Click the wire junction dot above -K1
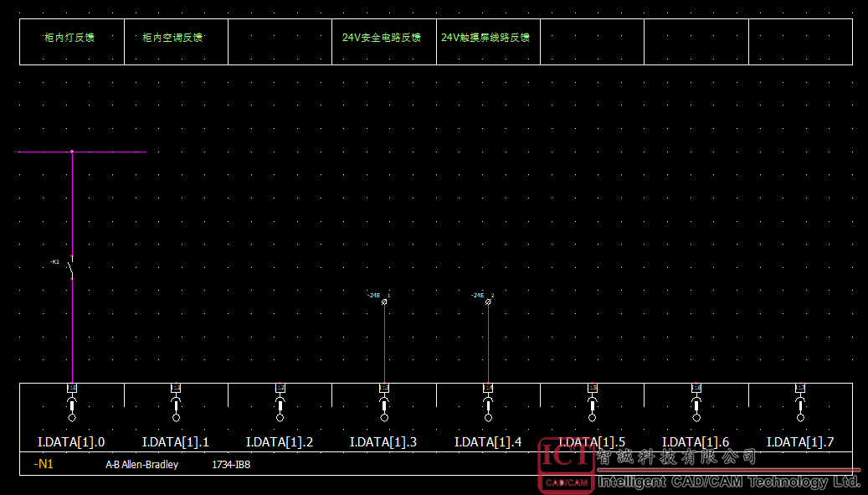The width and height of the screenshot is (868, 495). pyautogui.click(x=72, y=151)
